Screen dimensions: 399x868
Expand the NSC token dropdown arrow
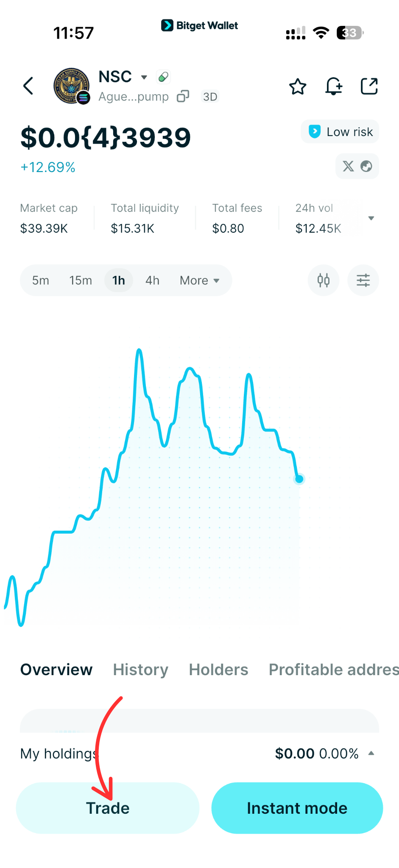click(144, 77)
